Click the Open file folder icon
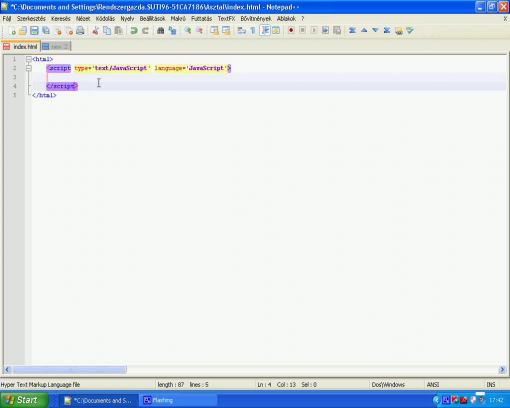The height and width of the screenshot is (408, 510). tap(23, 31)
